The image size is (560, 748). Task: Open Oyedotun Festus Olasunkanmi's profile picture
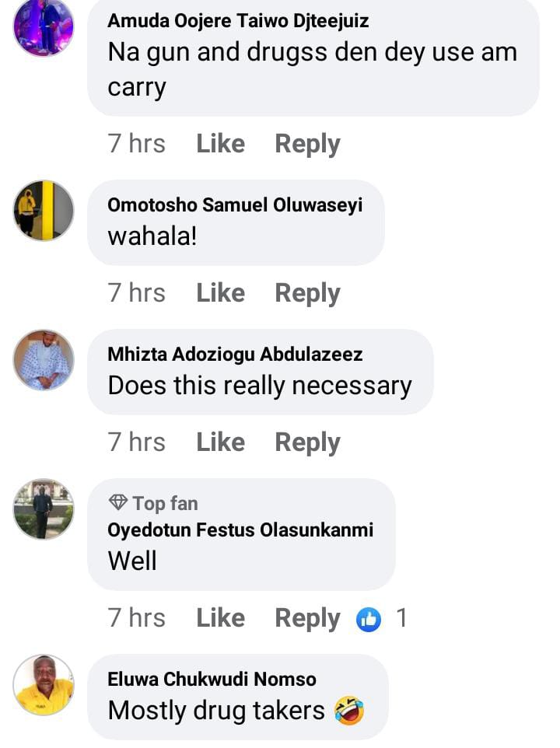[44, 509]
